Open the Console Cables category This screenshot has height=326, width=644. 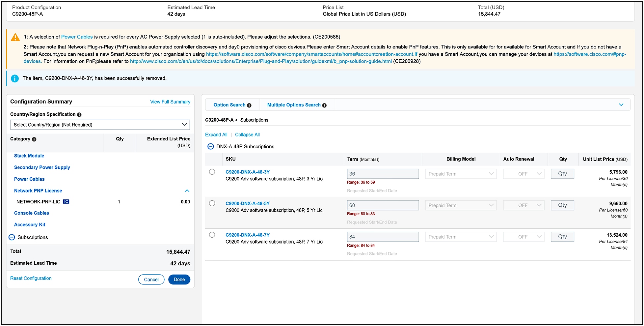pos(32,213)
